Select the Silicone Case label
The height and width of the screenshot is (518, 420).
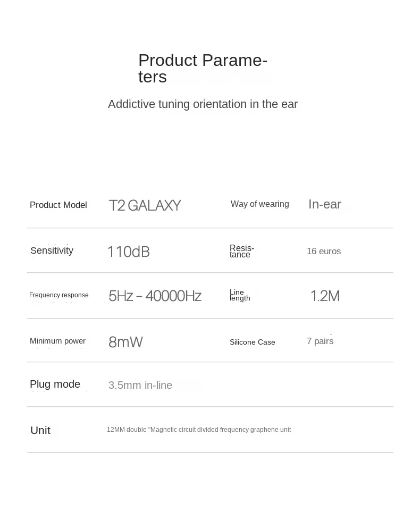click(252, 342)
